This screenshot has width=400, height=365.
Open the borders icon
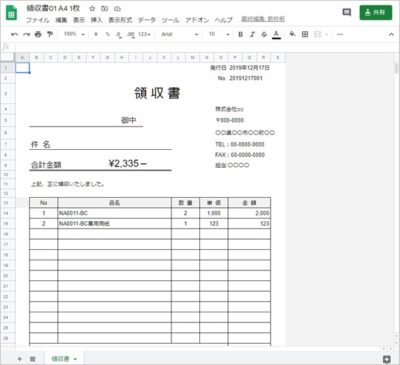[x=305, y=34]
